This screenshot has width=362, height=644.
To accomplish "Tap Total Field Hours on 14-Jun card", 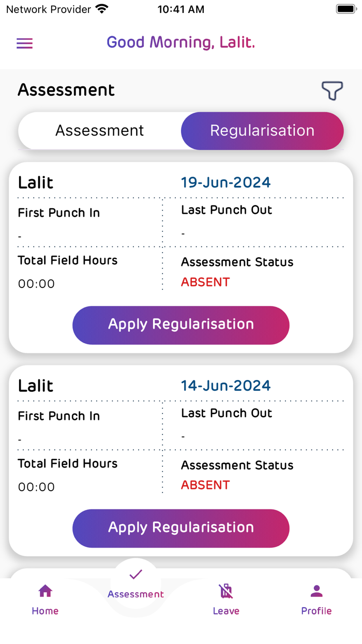I will point(67,464).
